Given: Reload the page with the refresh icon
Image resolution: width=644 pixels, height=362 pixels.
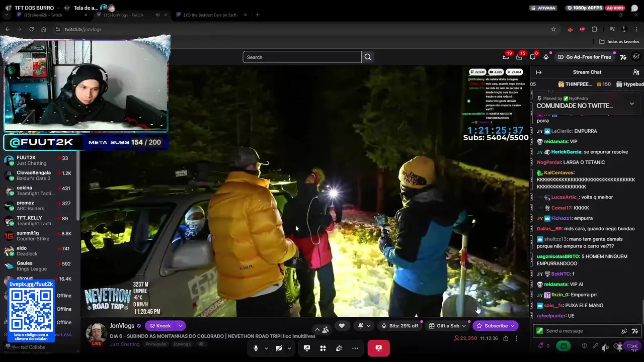Looking at the screenshot, I should pyautogui.click(x=31, y=29).
